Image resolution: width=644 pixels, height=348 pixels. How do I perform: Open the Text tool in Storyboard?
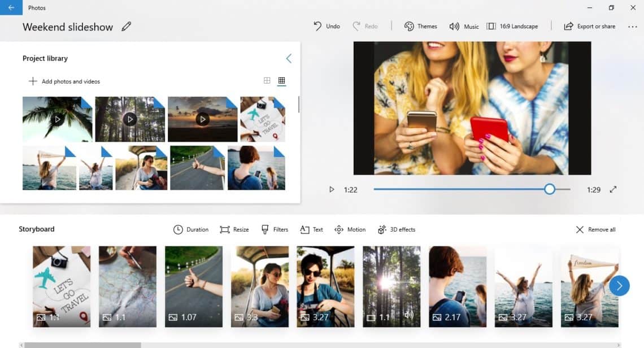(311, 230)
